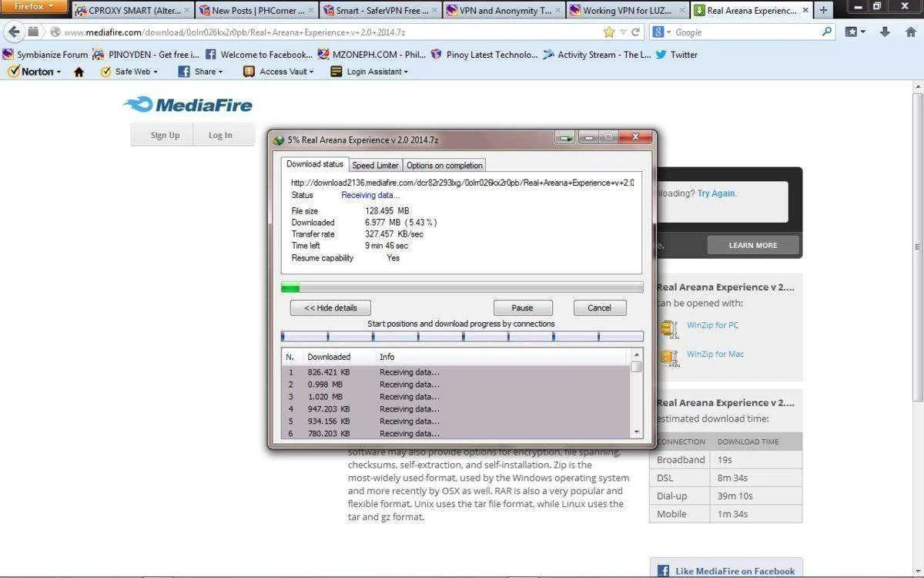Click the Norton toolbar home icon
Image resolution: width=924 pixels, height=578 pixels.
click(x=79, y=72)
